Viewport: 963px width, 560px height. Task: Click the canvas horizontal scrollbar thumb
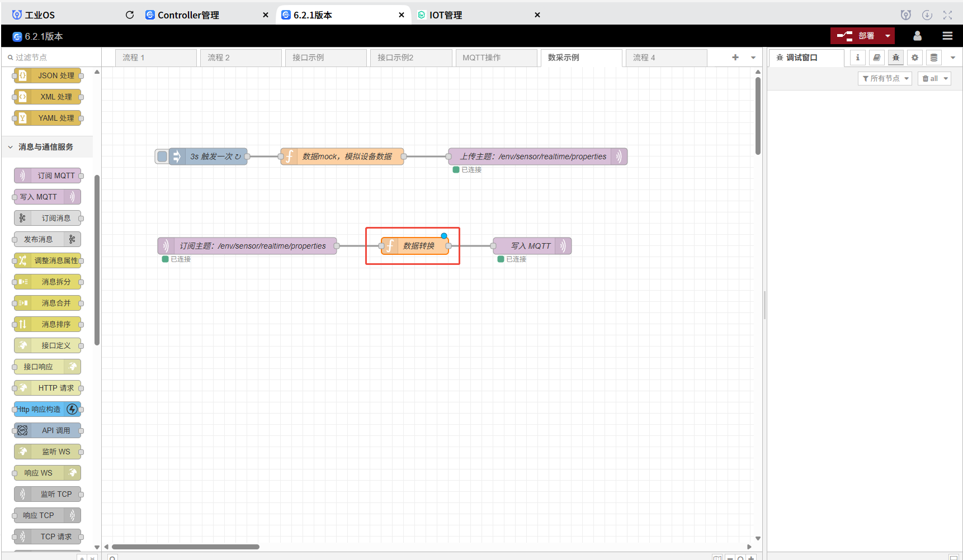point(185,547)
